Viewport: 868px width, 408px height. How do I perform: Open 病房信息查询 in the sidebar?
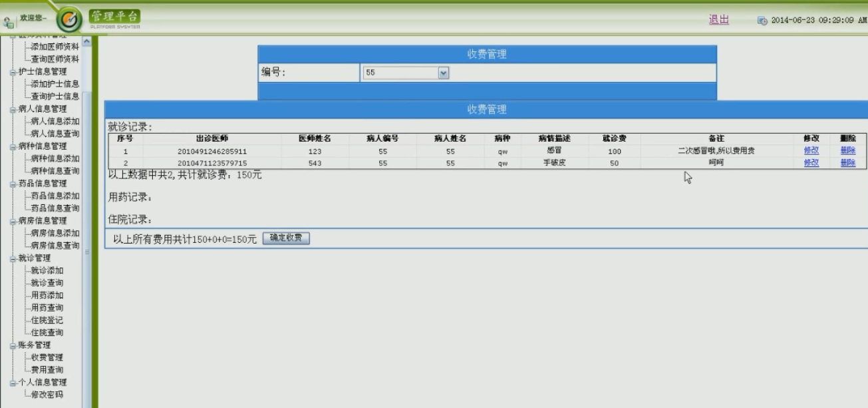point(55,246)
